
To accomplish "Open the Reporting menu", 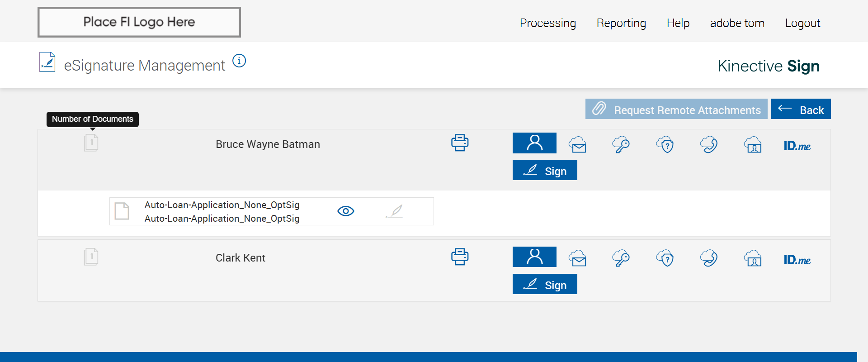I will pos(621,23).
